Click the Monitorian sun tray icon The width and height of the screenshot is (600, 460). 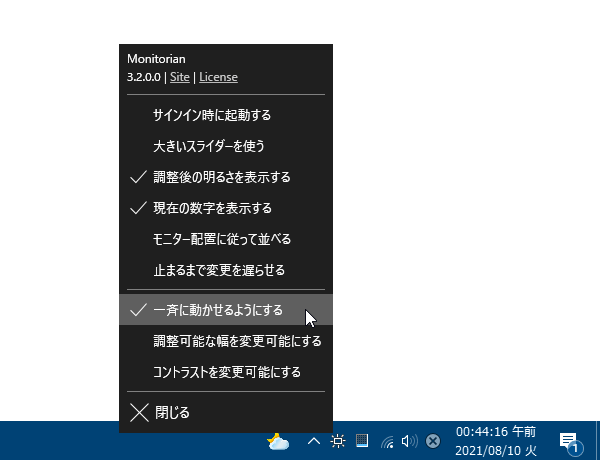pos(338,441)
